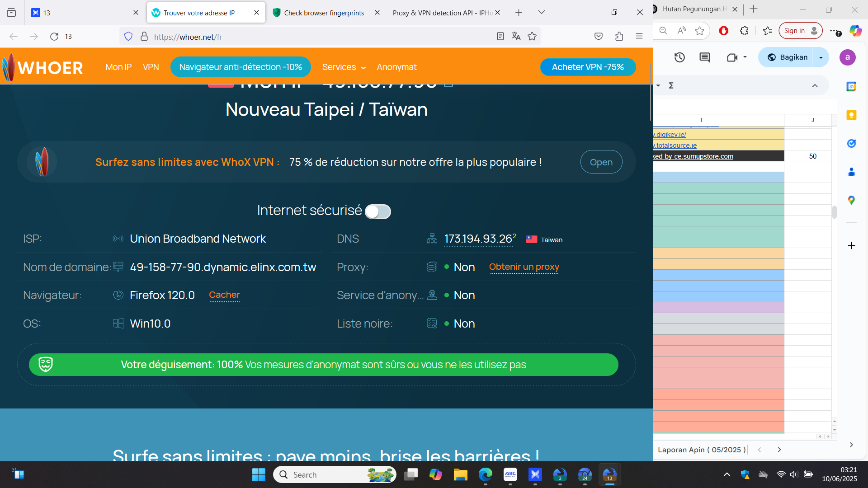
Task: Open the comments icon in Sheets
Action: [704, 57]
